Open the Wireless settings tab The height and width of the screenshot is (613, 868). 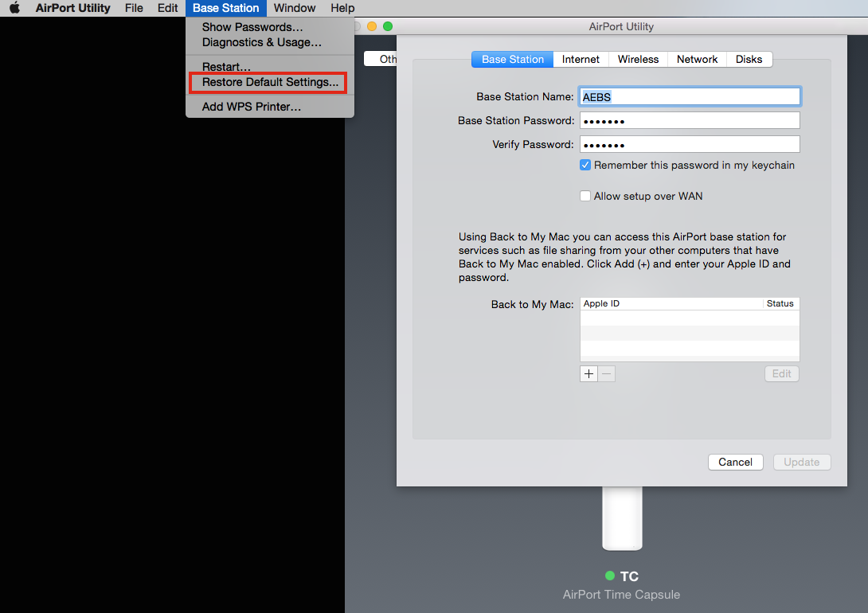tap(638, 59)
